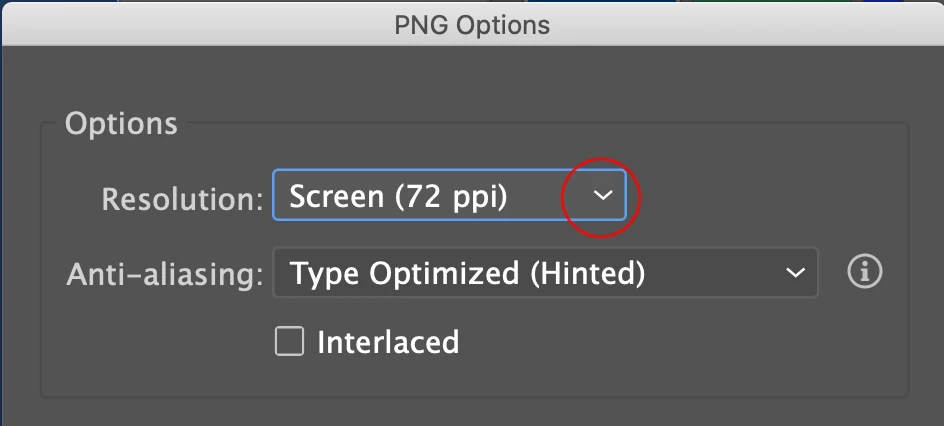Click the empty box left of Interlaced
944x426 pixels.
pyautogui.click(x=289, y=342)
